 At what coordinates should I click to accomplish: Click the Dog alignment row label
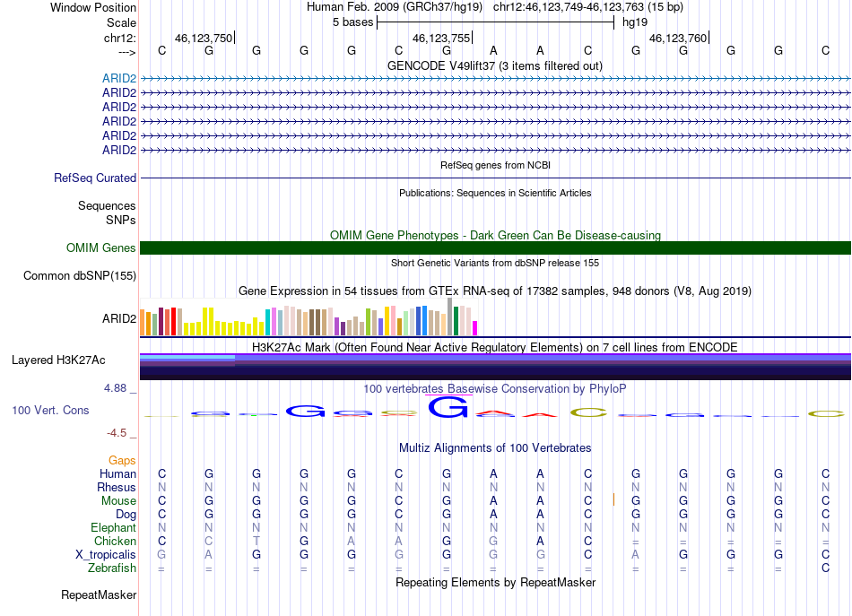click(x=126, y=514)
